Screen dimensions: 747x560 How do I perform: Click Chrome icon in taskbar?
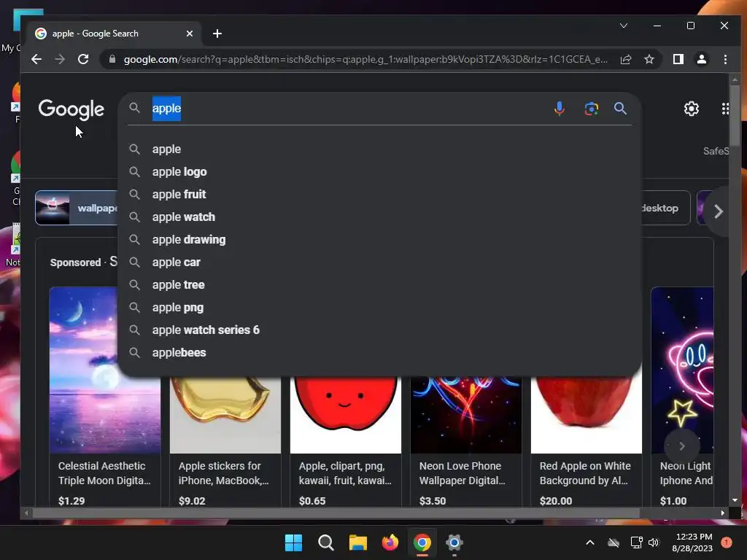(422, 542)
